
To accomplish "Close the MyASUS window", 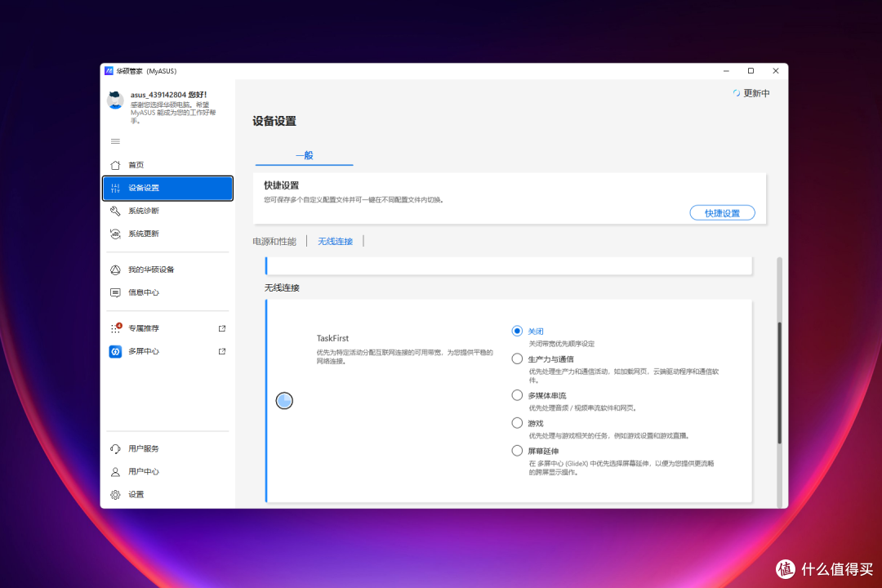I will 776,71.
